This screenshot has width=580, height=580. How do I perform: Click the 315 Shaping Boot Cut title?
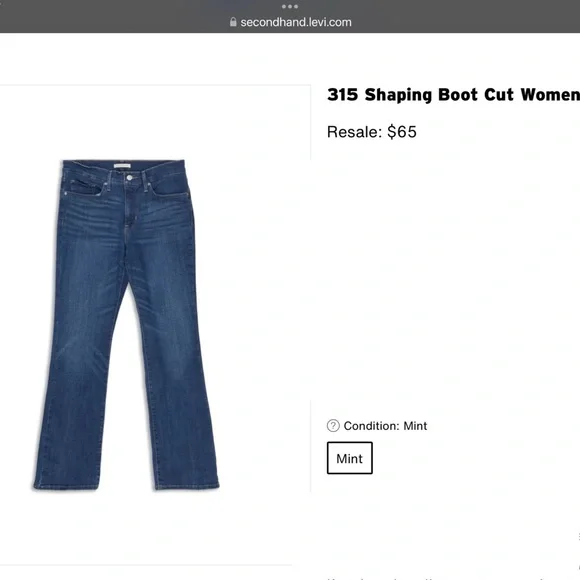point(453,95)
